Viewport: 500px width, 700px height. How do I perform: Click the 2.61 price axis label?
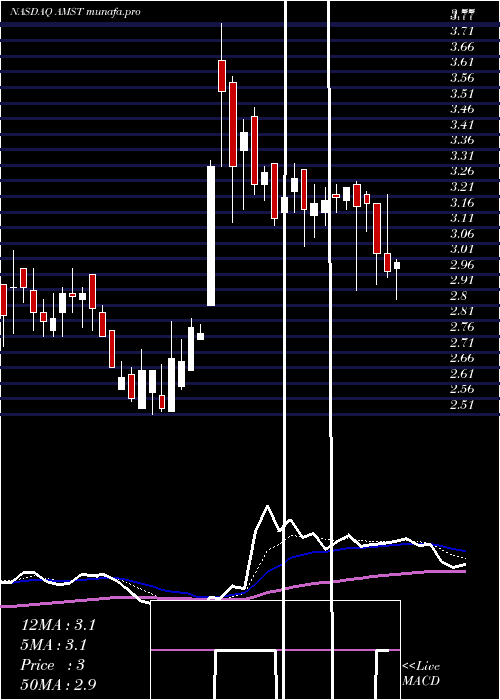click(x=462, y=374)
